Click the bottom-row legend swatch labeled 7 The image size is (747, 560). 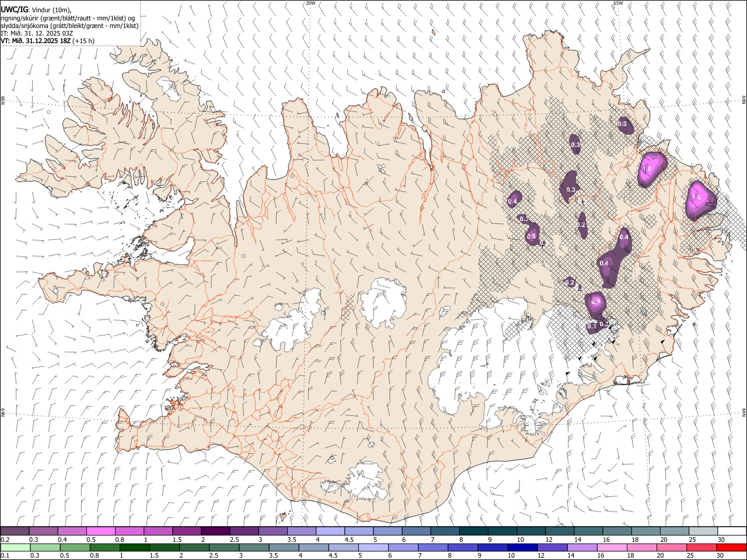[x=433, y=547]
